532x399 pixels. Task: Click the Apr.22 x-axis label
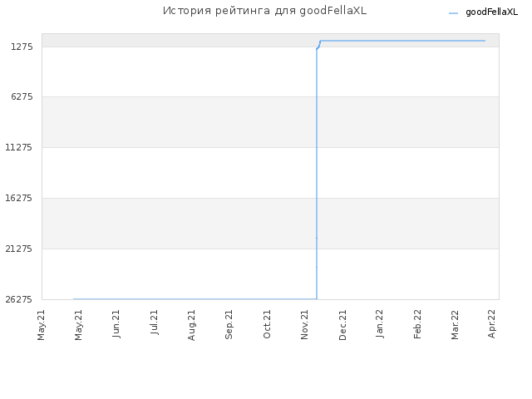point(491,323)
